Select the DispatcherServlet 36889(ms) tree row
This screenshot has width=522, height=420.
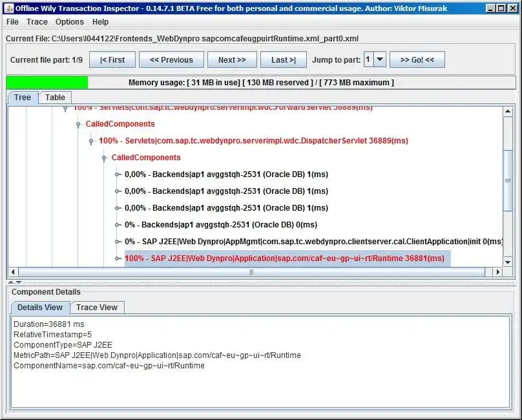253,141
